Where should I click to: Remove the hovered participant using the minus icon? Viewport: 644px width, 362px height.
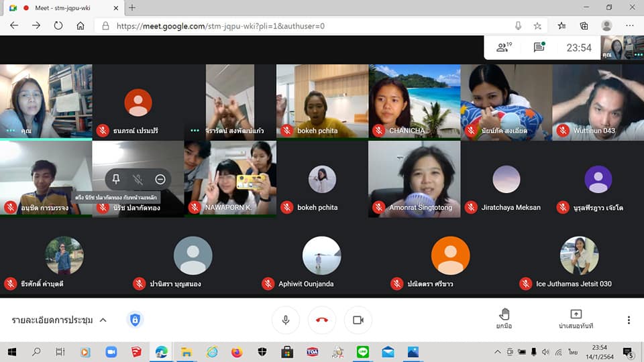click(160, 179)
